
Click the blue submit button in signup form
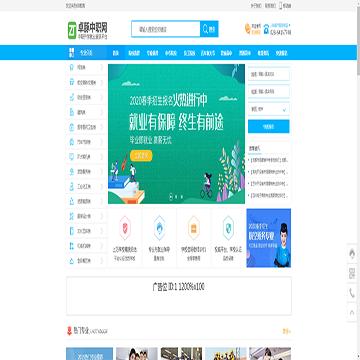pos(269,127)
